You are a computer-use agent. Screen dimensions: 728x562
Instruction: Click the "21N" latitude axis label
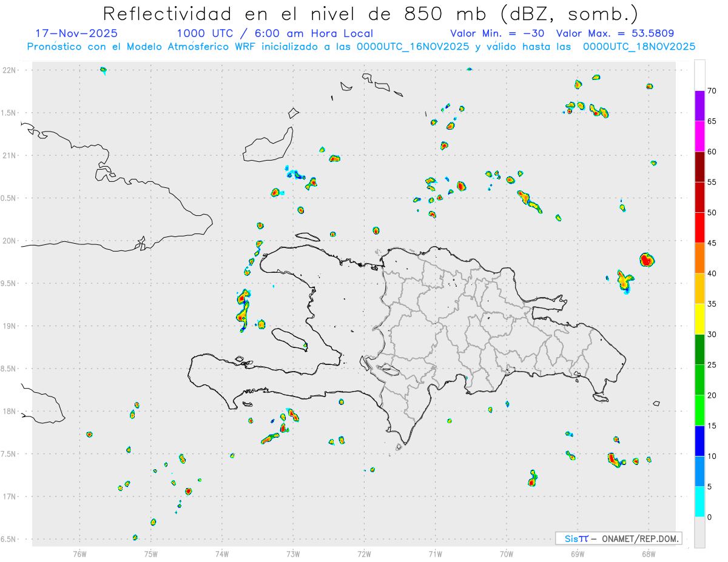[10, 155]
